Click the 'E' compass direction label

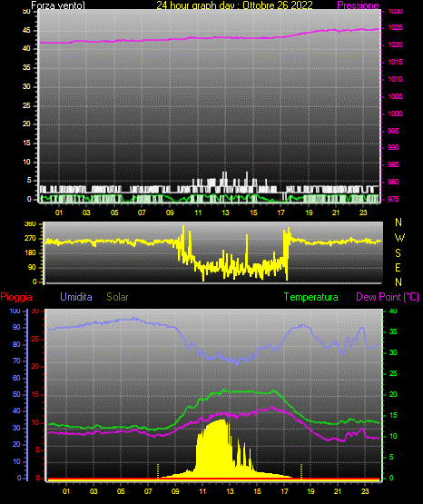point(398,268)
